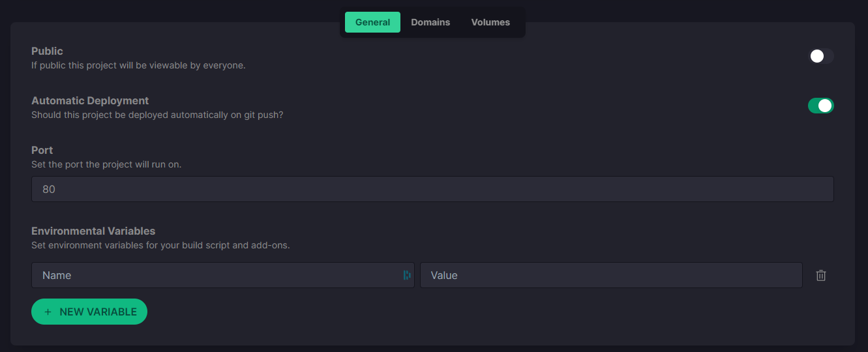
Task: Delete the environment variable with trash icon
Action: click(x=821, y=275)
